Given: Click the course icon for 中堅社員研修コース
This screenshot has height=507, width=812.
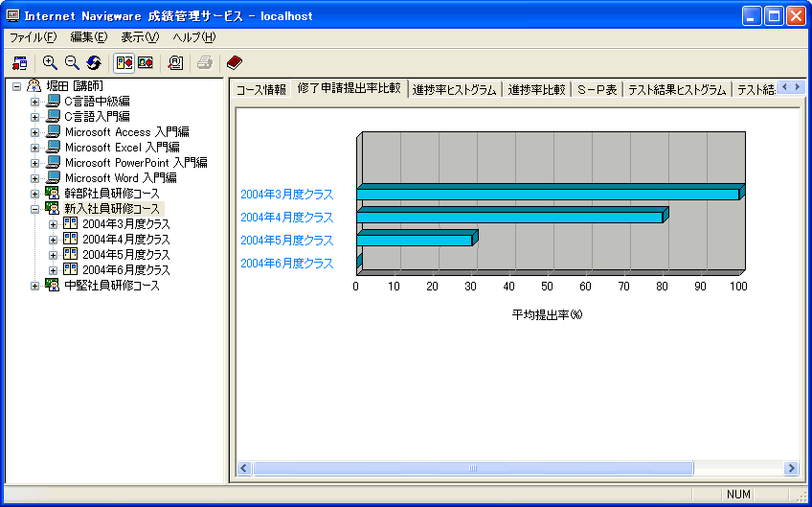Looking at the screenshot, I should [53, 285].
